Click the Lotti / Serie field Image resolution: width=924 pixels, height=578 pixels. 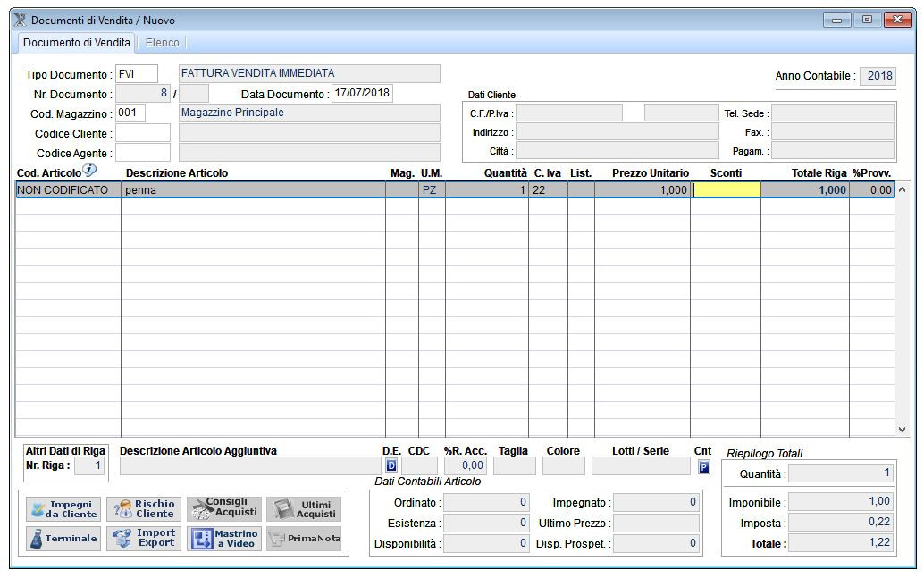[641, 466]
